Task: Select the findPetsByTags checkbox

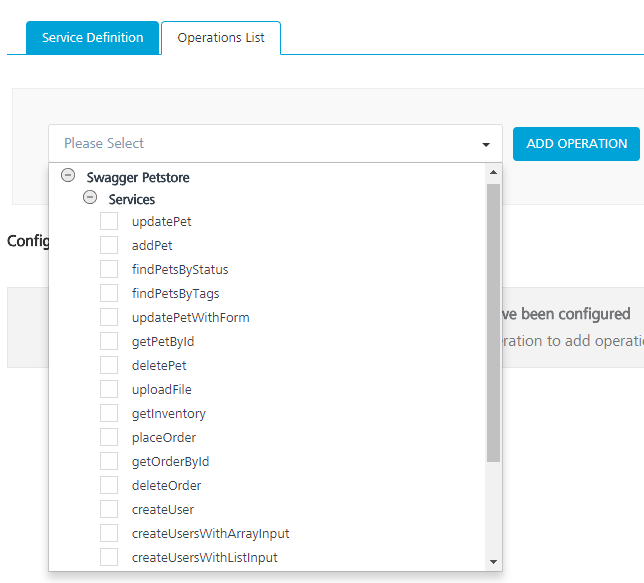Action: (x=109, y=293)
